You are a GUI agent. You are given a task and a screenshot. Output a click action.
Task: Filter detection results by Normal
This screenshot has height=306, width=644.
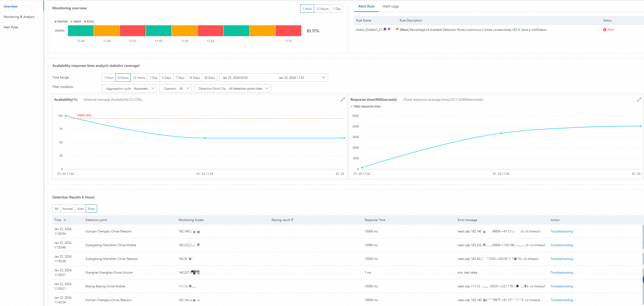pyautogui.click(x=67, y=209)
